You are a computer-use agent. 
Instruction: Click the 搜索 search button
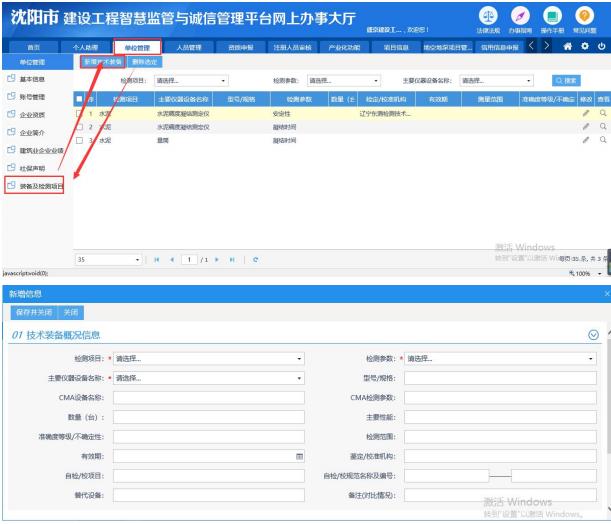click(x=565, y=80)
